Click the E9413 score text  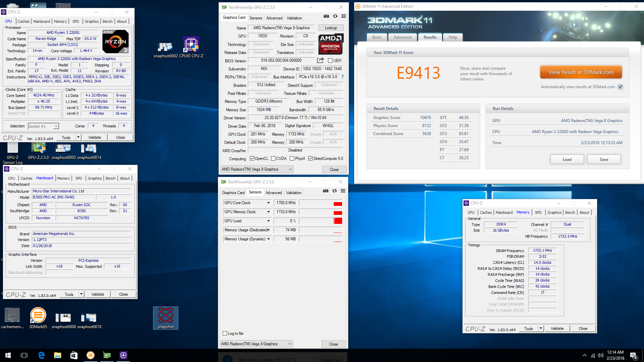pyautogui.click(x=418, y=73)
